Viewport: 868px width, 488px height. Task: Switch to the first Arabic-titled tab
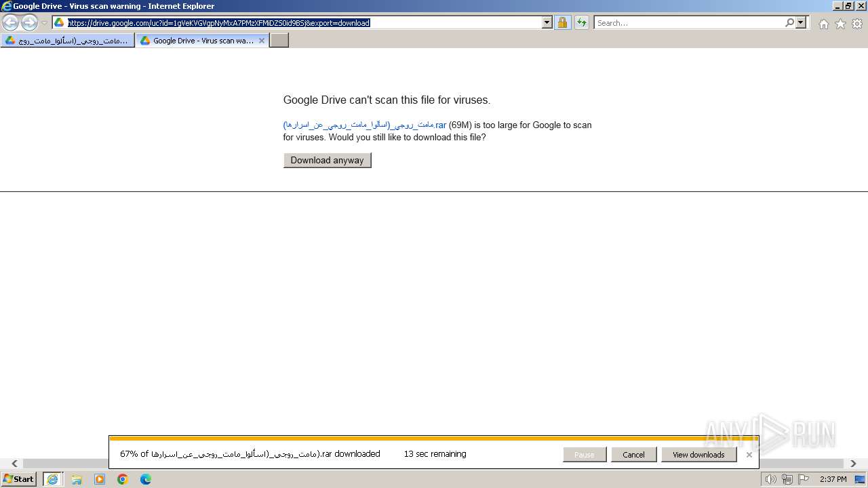click(x=67, y=41)
